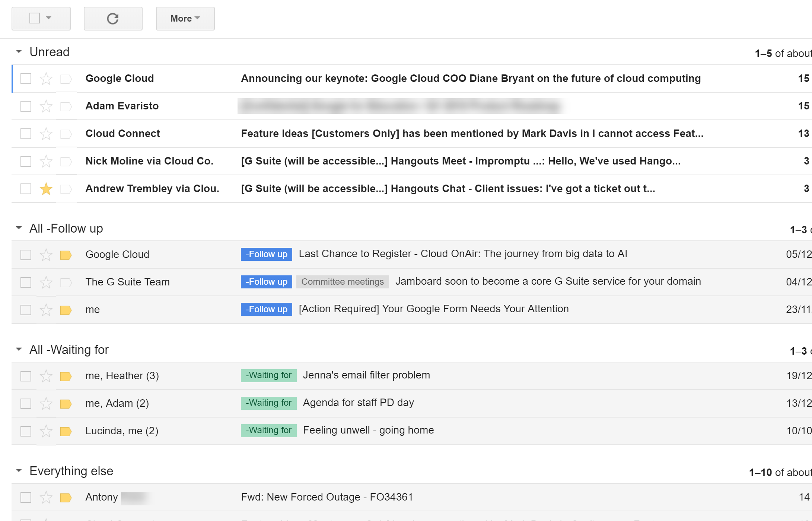This screenshot has height=521, width=812.
Task: Collapse the Unread section
Action: [x=19, y=52]
